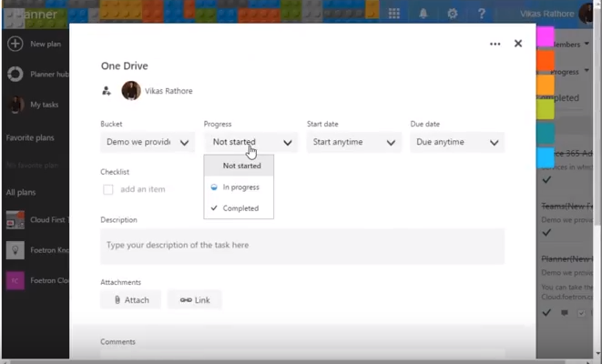Open the Progress dropdown arrow
The height and width of the screenshot is (364, 602).
point(288,143)
